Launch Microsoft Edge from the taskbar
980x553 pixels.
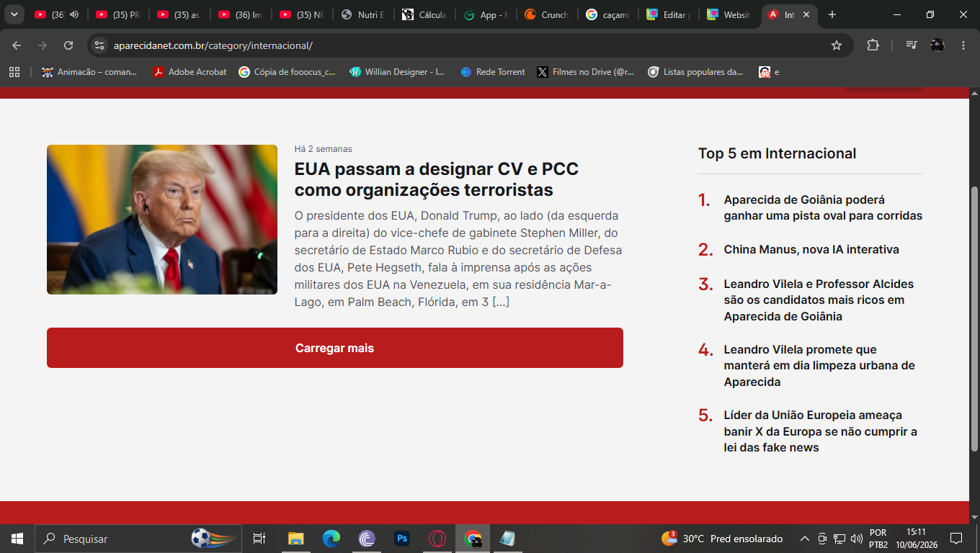331,539
